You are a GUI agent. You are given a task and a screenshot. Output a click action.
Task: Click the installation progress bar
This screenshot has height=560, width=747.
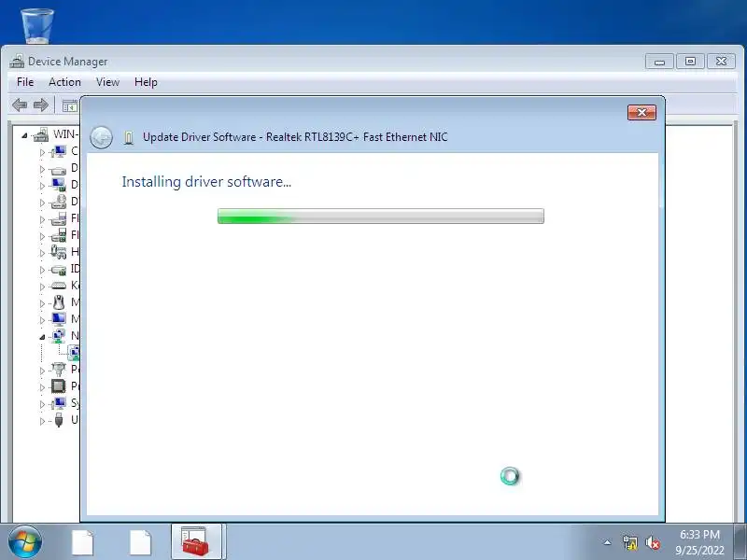[381, 217]
